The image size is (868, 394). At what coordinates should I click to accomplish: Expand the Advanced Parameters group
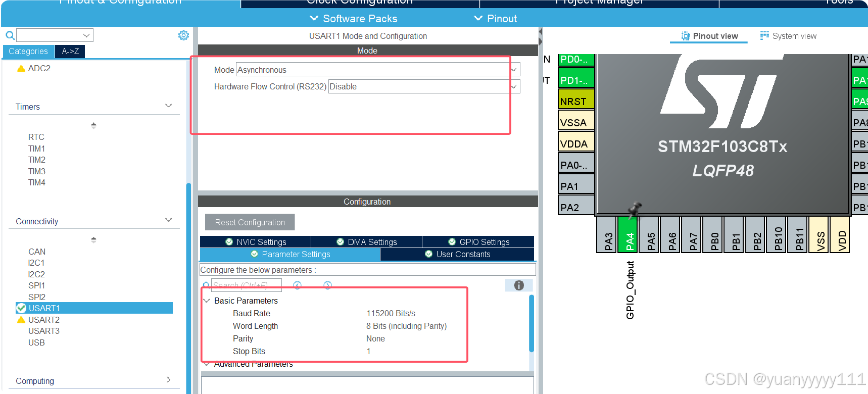tap(207, 364)
